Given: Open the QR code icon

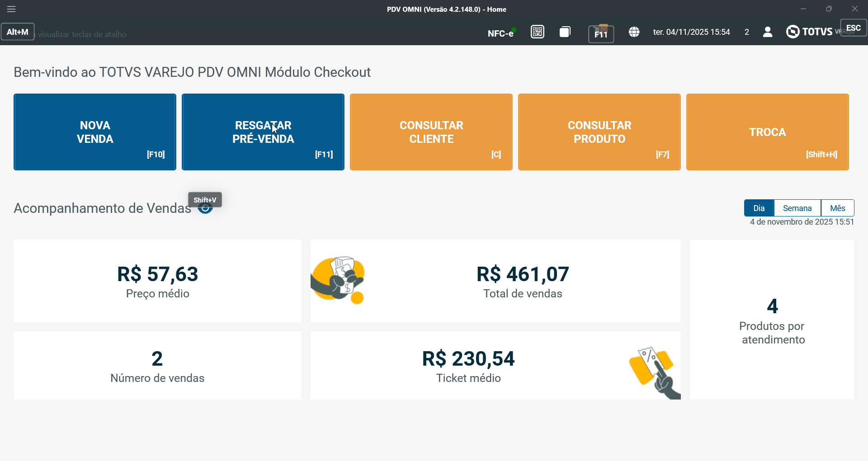Looking at the screenshot, I should tap(537, 32).
